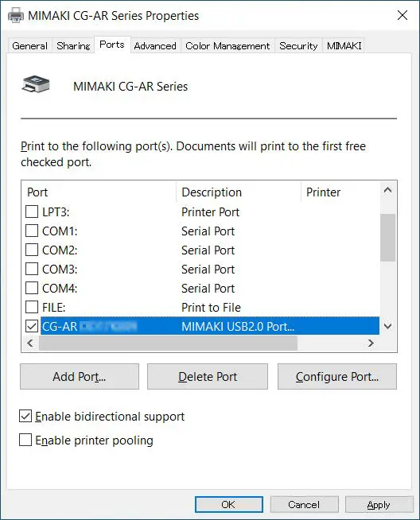Click the port list scroll down arrow
The image size is (420, 520).
pyautogui.click(x=388, y=326)
